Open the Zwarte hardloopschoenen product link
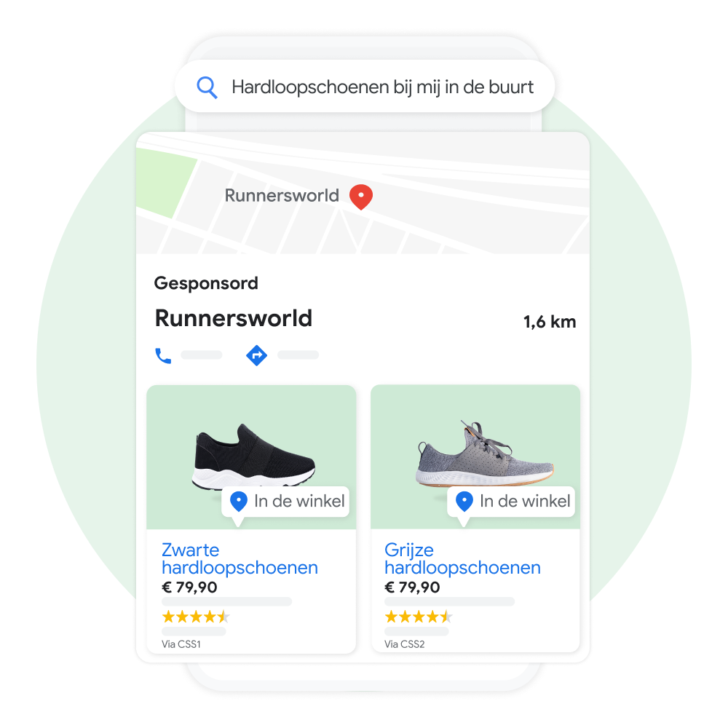 tap(240, 558)
